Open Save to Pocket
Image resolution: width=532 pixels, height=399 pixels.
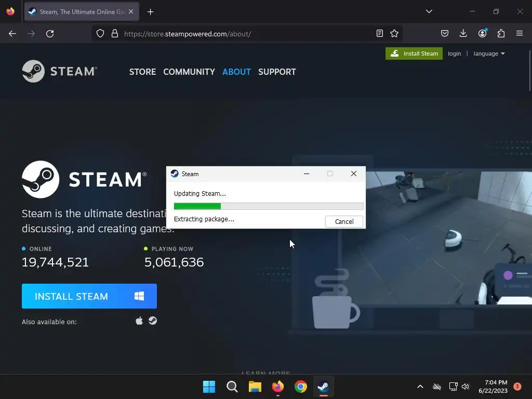click(445, 33)
